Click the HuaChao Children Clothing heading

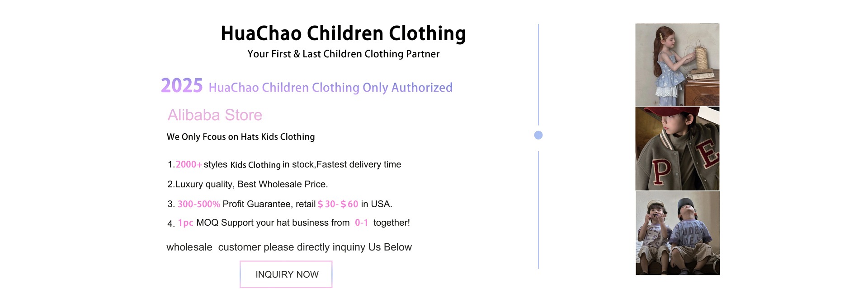coord(343,33)
